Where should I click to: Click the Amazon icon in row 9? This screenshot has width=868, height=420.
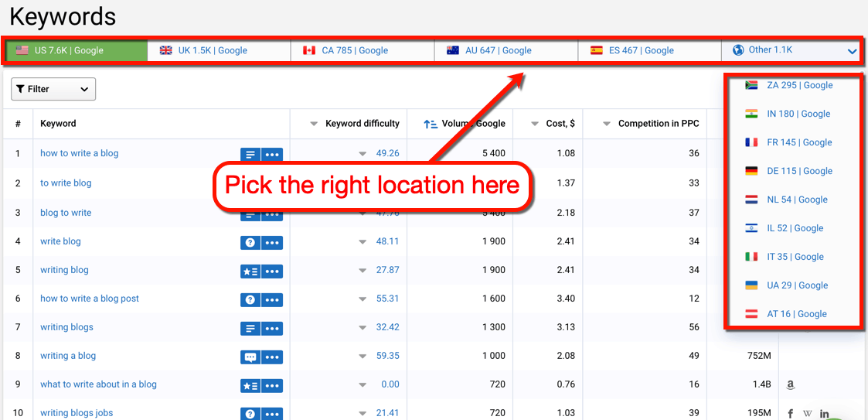click(790, 384)
